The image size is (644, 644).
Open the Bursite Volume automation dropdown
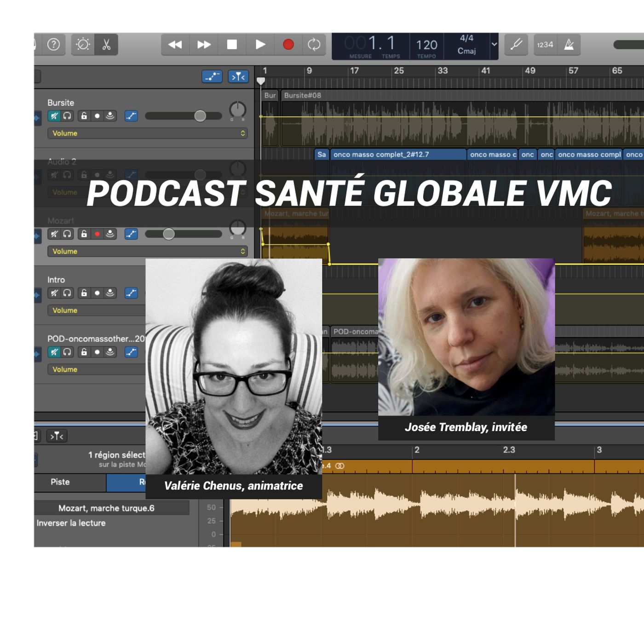click(147, 133)
